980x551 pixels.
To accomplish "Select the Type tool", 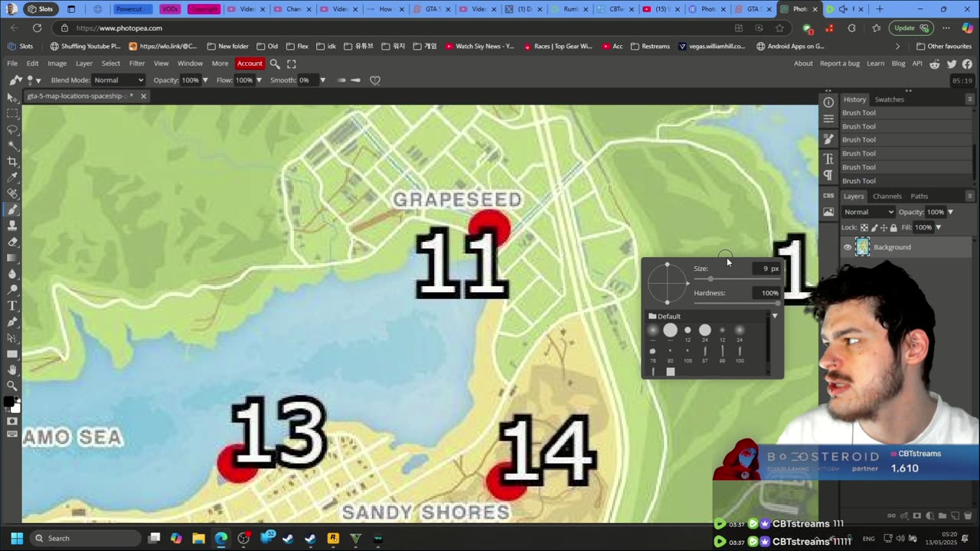I will click(12, 306).
